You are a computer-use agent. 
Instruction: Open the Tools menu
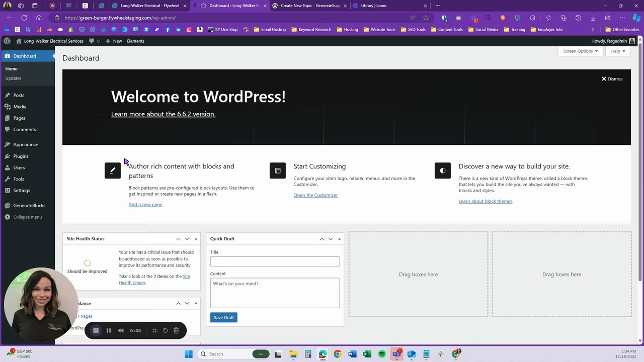point(19,179)
